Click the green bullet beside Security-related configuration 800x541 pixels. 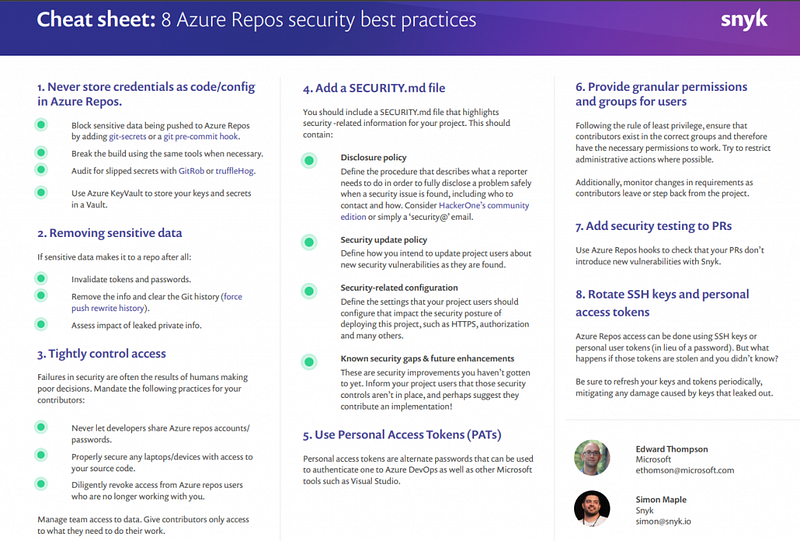coord(309,291)
